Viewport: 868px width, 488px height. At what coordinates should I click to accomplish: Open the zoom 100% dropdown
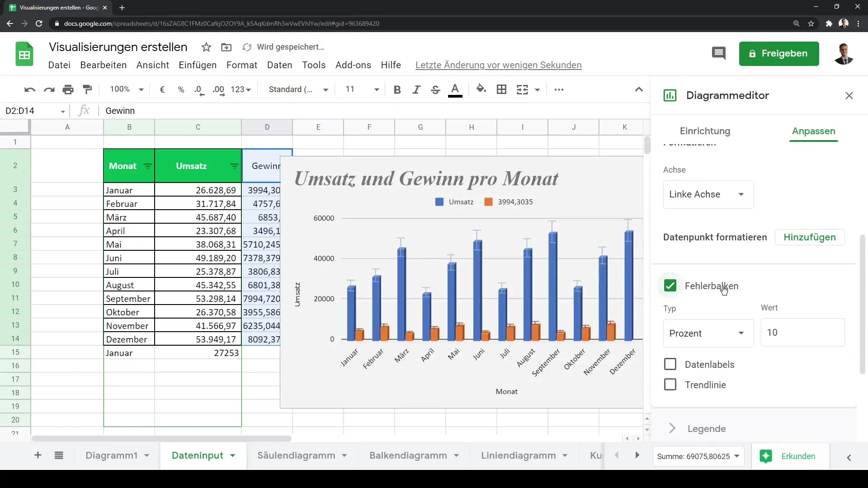(x=127, y=89)
